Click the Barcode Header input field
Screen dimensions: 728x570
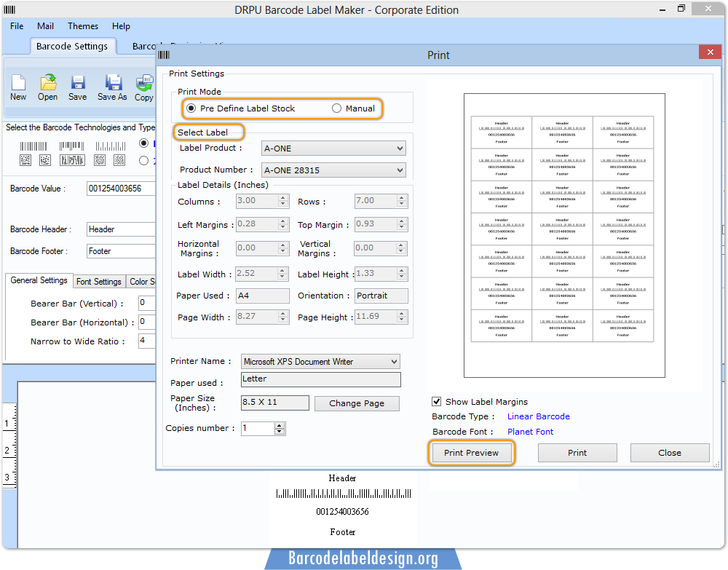(x=121, y=229)
